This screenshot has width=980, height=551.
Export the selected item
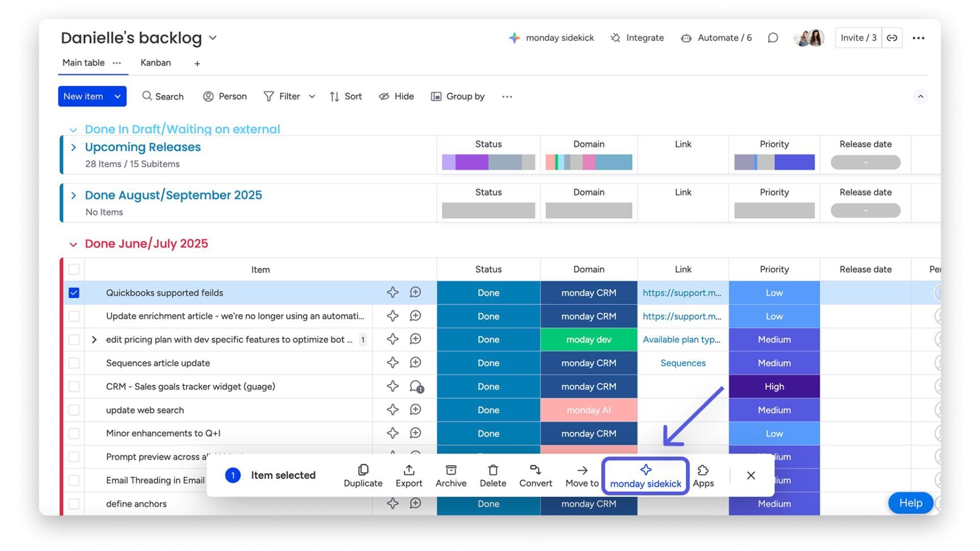point(409,475)
